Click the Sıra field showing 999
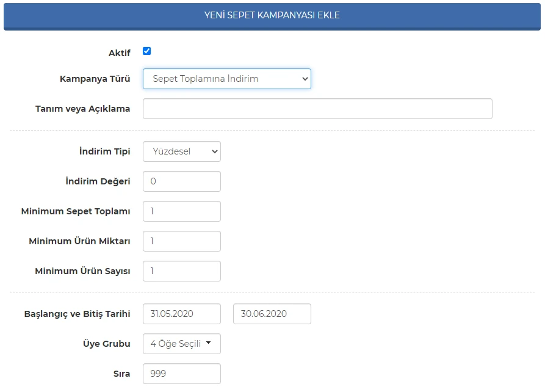Screen dimensions: 545x392 click(181, 373)
